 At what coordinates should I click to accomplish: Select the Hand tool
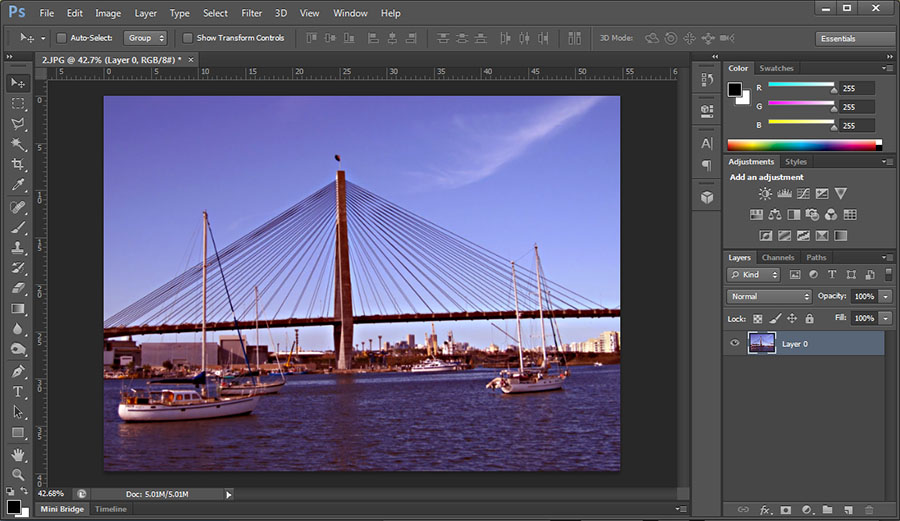pyautogui.click(x=18, y=454)
